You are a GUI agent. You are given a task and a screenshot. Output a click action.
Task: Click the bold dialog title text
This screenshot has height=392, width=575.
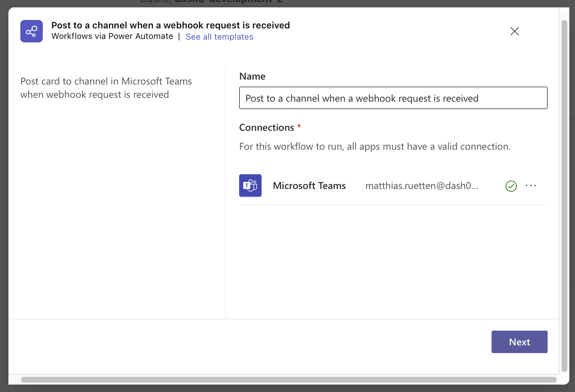point(170,25)
